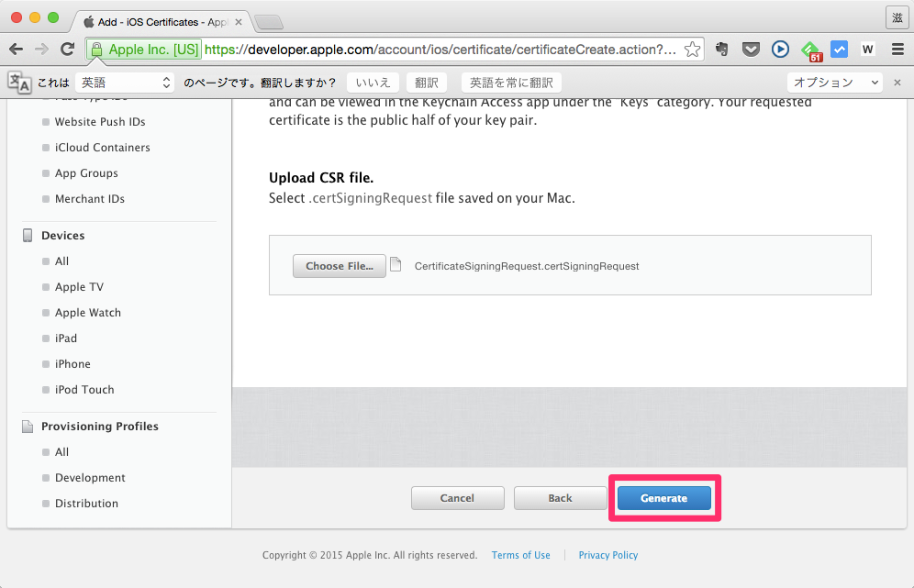914x588 pixels.
Task: Click the Copyright © 2015 Apple Inc. text
Action: pos(370,555)
